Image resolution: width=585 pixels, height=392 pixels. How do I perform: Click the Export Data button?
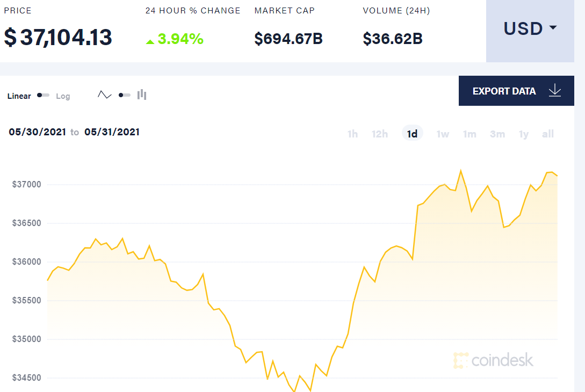504,91
